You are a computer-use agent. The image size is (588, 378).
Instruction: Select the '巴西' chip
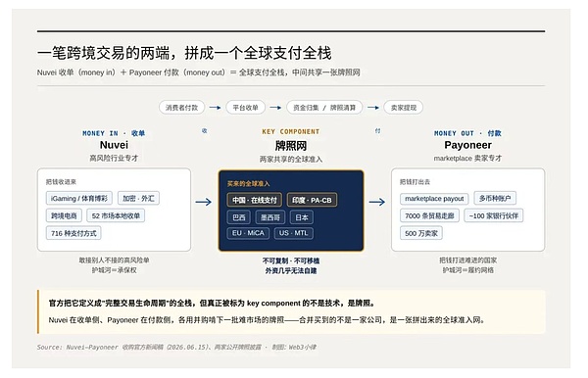239,217
